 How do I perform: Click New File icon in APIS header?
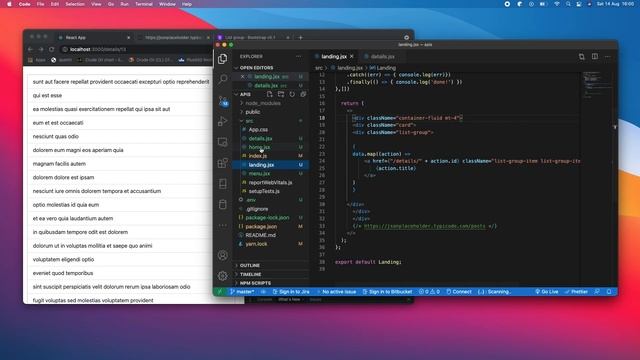click(269, 94)
